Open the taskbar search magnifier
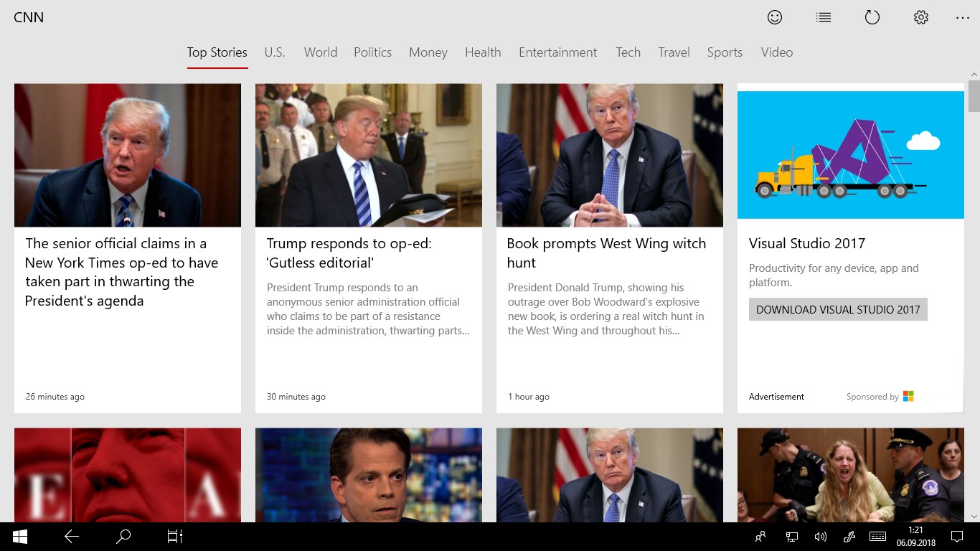The height and width of the screenshot is (551, 980). pyautogui.click(x=123, y=537)
